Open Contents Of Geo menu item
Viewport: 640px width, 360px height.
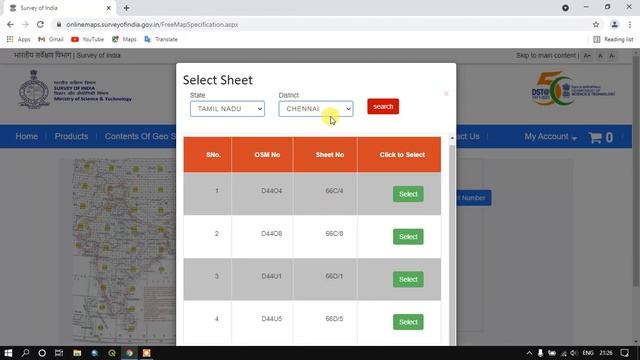coord(140,136)
